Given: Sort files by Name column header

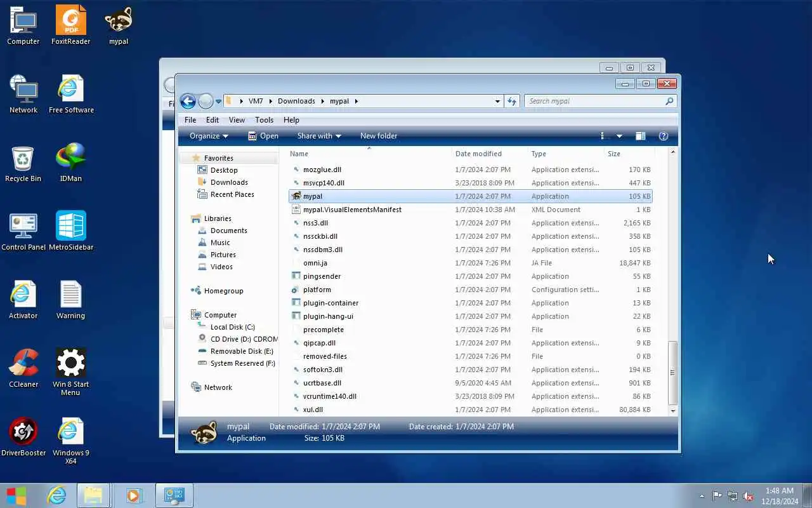Looking at the screenshot, I should click(369, 154).
